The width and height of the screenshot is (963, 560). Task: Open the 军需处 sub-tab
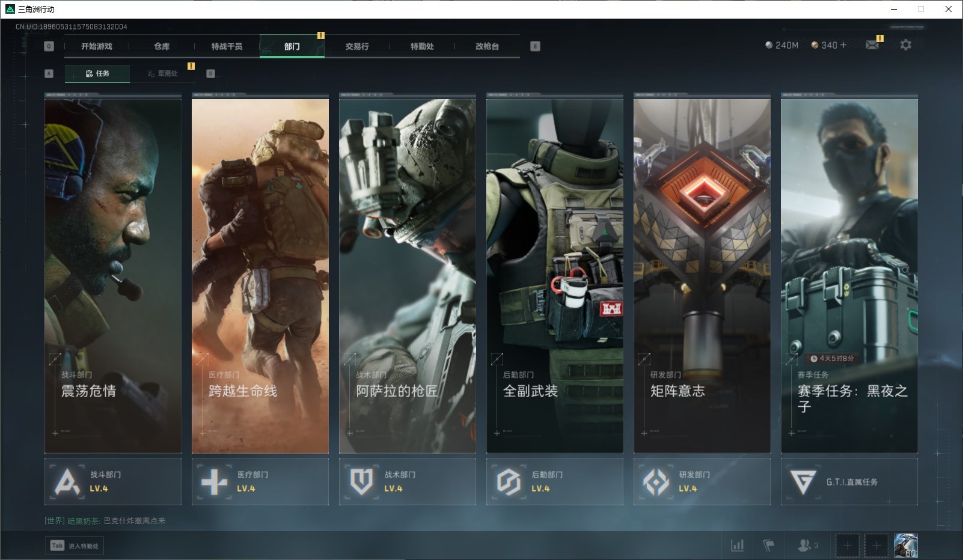point(163,73)
